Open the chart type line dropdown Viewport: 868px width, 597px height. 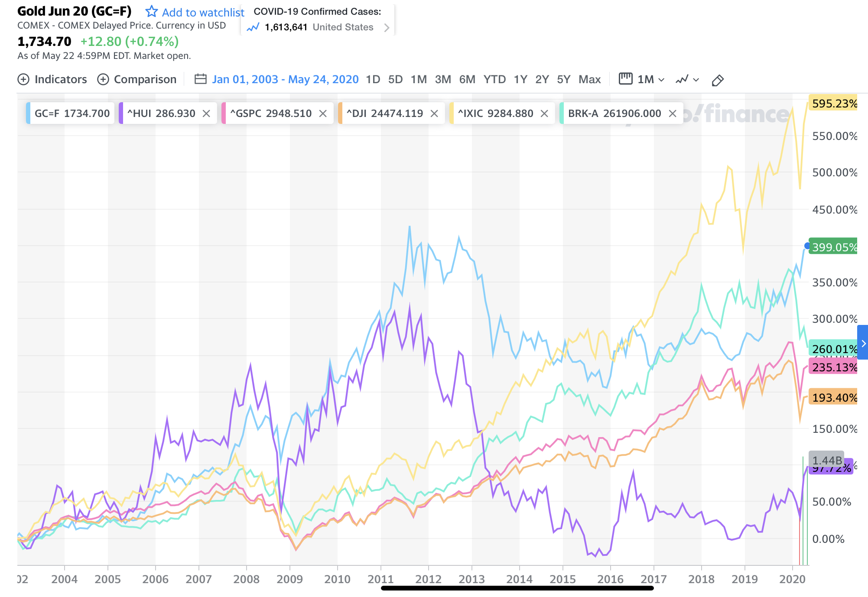(687, 80)
